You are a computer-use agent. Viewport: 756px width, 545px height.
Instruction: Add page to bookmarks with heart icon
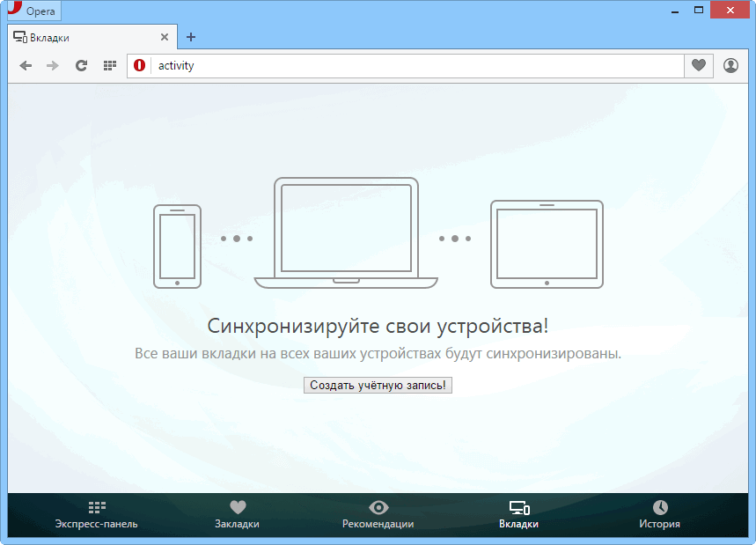[699, 65]
